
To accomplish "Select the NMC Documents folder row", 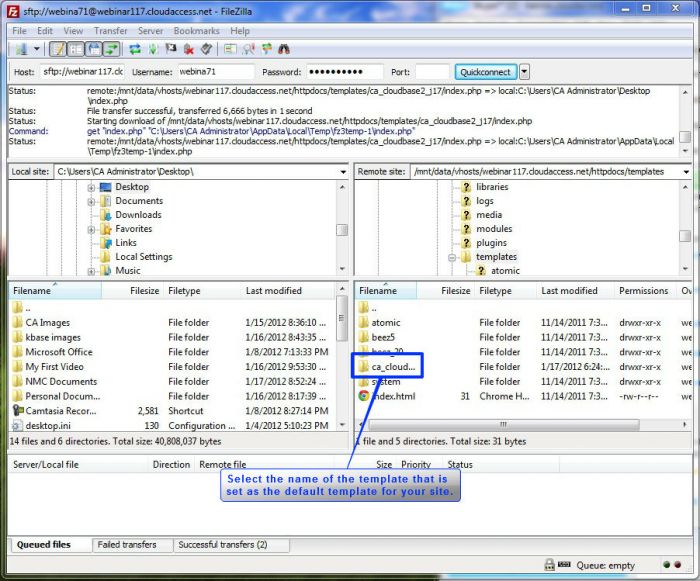I will tap(172, 381).
